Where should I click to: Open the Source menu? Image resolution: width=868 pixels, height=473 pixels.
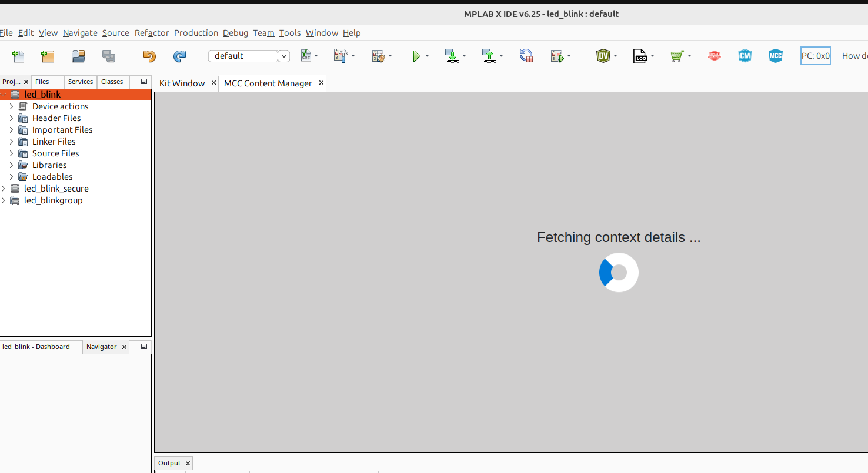point(116,33)
